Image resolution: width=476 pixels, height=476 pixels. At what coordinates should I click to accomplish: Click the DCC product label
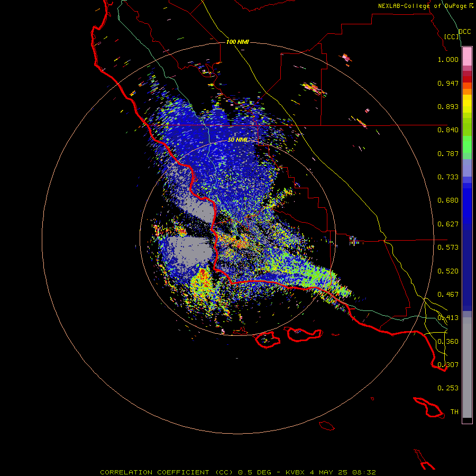(464, 32)
